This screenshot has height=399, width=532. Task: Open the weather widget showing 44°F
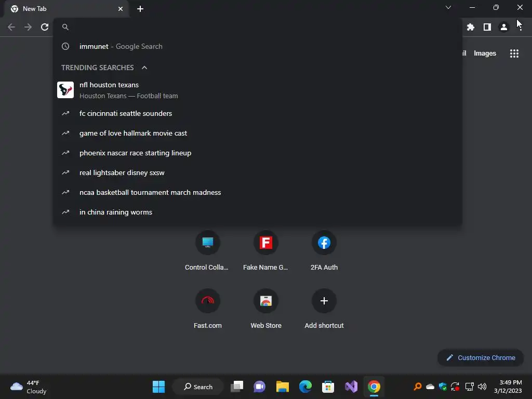(x=29, y=387)
